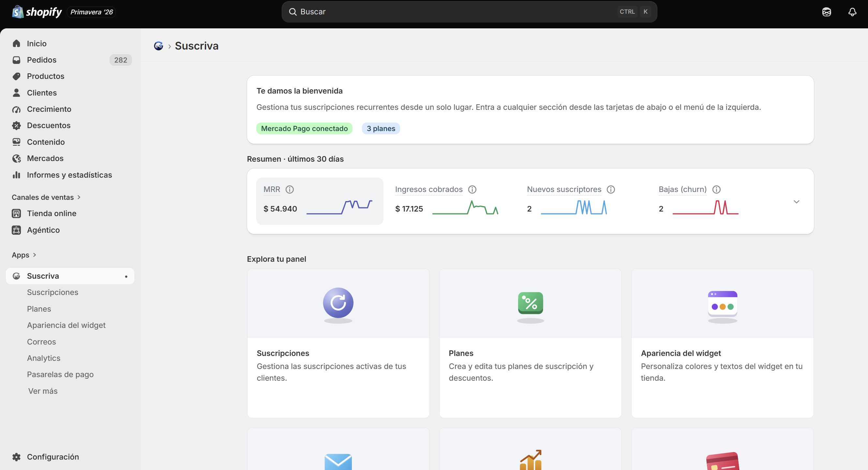Click the Configuración gear icon
This screenshot has height=470, width=868.
16,457
